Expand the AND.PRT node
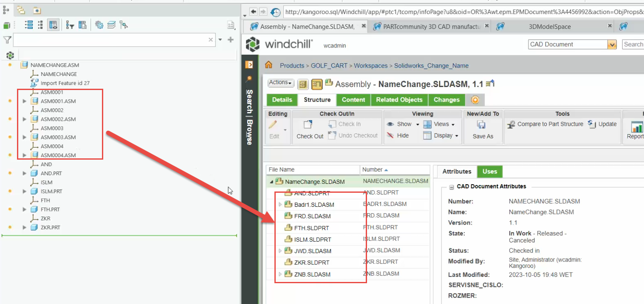The width and height of the screenshot is (644, 304). coord(24,173)
